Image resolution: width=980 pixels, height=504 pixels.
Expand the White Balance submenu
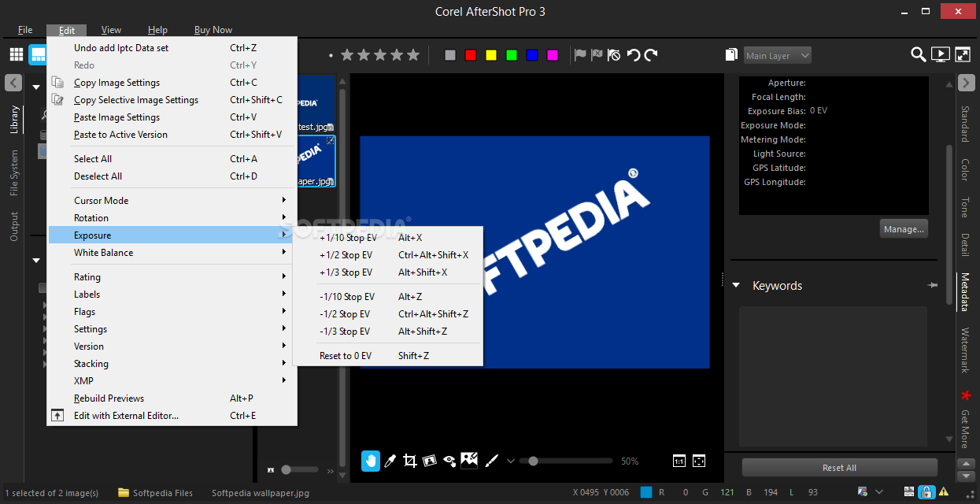tap(168, 253)
